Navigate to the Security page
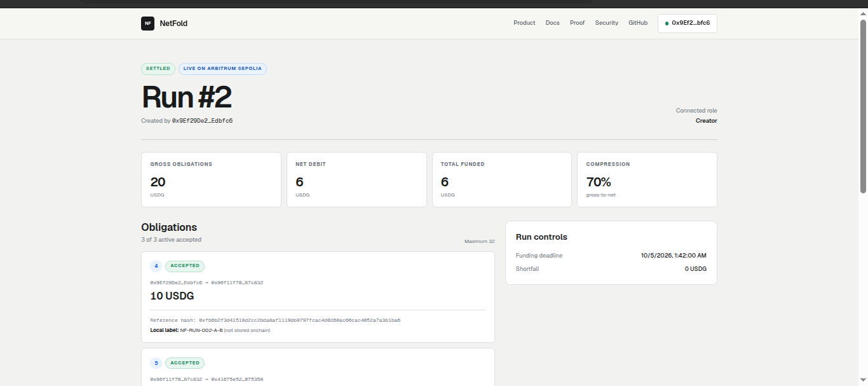Screen dimensions: 868x386 click(x=606, y=23)
